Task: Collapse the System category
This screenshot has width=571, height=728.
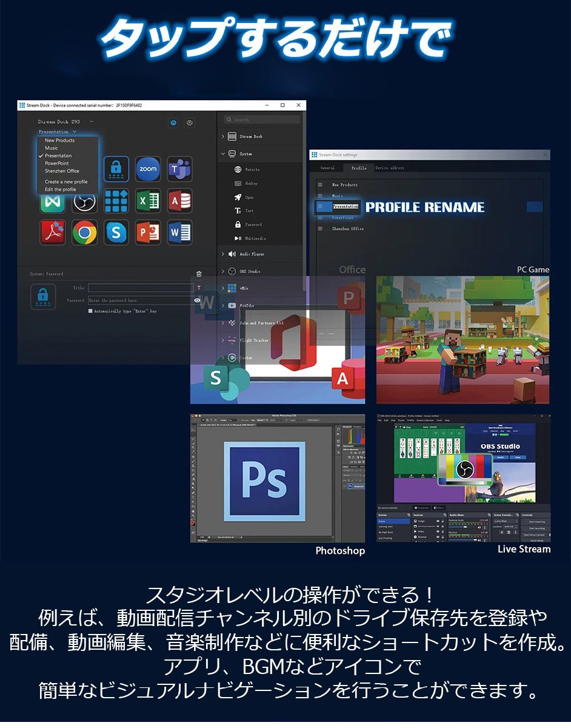Action: 223,154
